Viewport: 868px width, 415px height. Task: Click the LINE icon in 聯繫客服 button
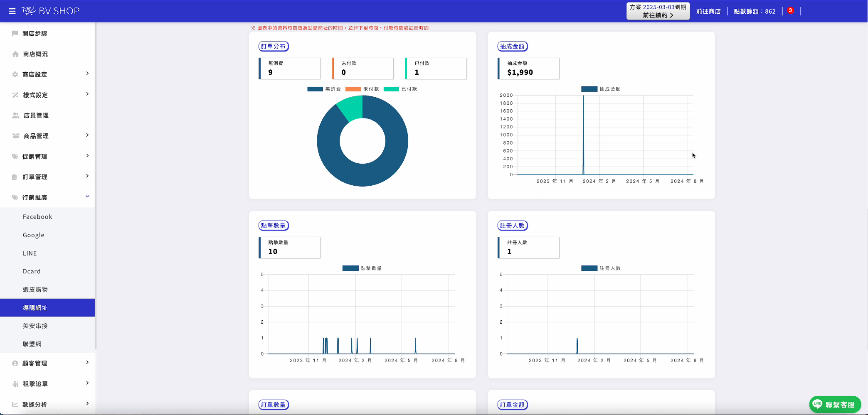817,404
